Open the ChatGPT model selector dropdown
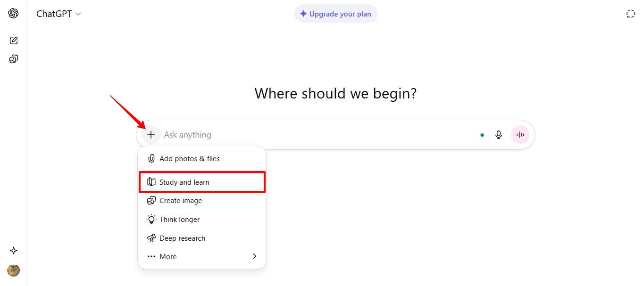The image size is (644, 286). click(x=59, y=14)
